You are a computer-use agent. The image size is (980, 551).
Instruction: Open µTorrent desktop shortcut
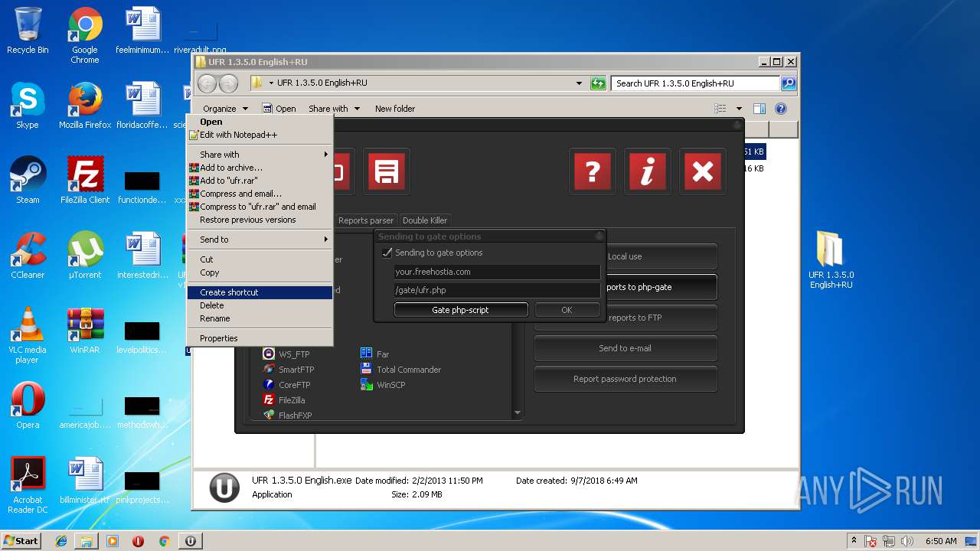pyautogui.click(x=85, y=256)
